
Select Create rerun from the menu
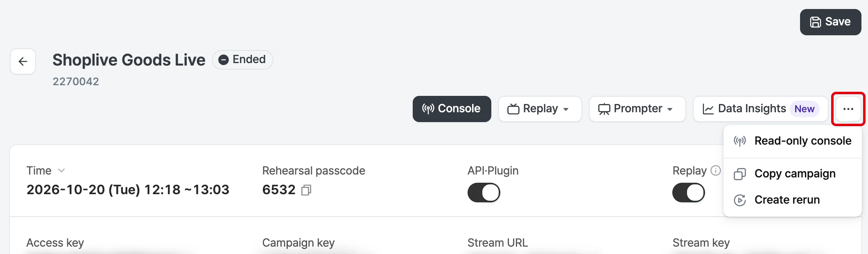(x=793, y=200)
